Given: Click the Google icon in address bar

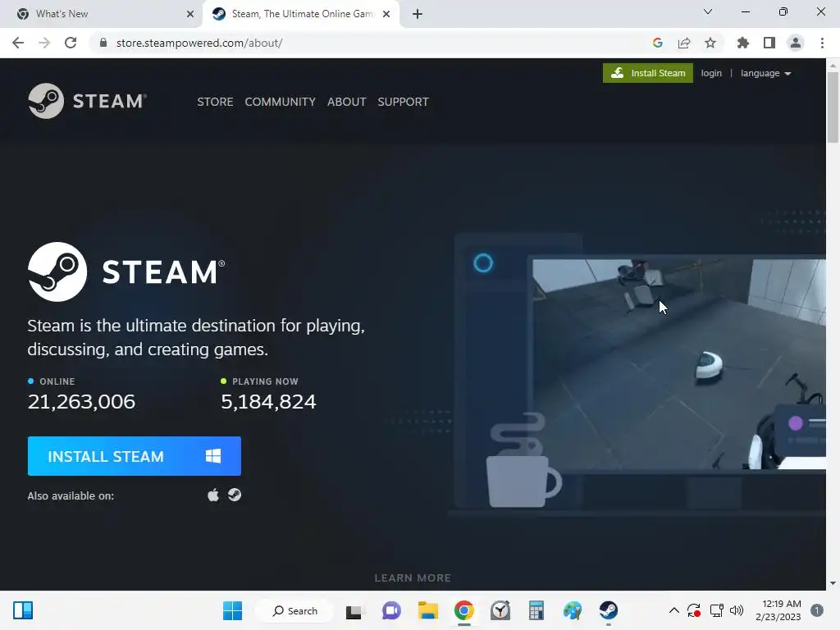Looking at the screenshot, I should [658, 43].
